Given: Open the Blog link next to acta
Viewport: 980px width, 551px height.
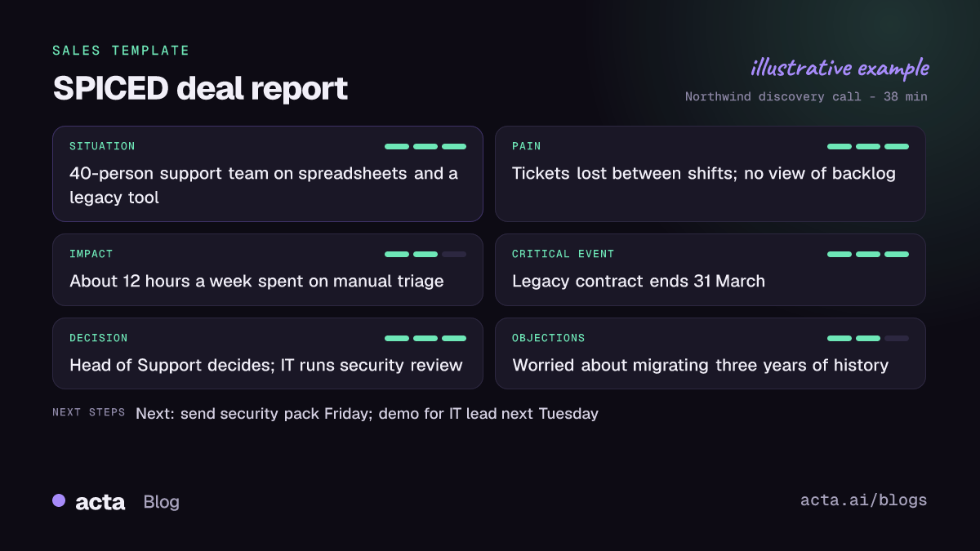Looking at the screenshot, I should point(161,502).
